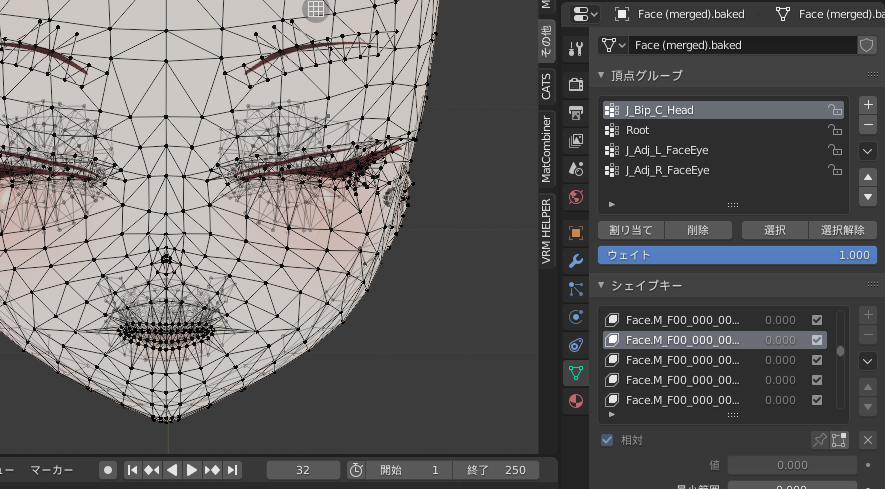This screenshot has width=885, height=489.
Task: Open the Particles properties tab
Action: 576,289
